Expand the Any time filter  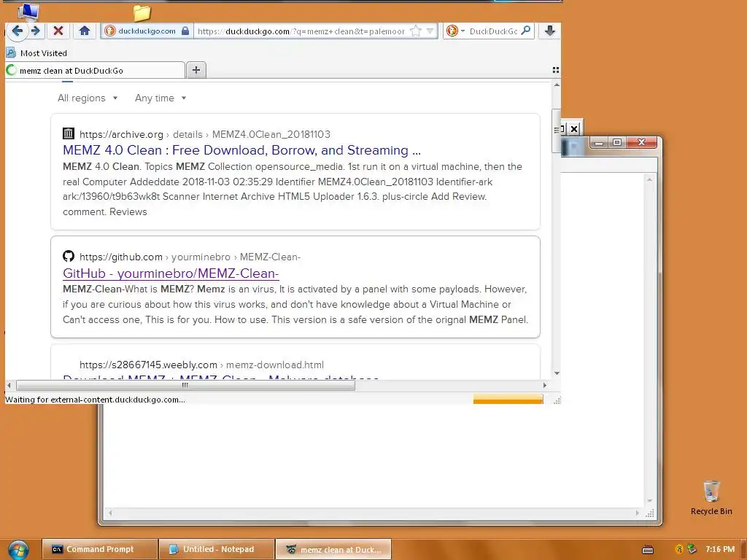(160, 98)
